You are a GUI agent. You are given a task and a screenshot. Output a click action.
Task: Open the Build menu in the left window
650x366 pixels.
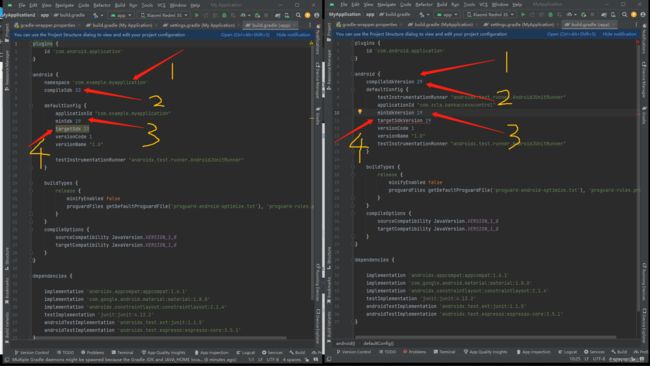[x=120, y=5]
